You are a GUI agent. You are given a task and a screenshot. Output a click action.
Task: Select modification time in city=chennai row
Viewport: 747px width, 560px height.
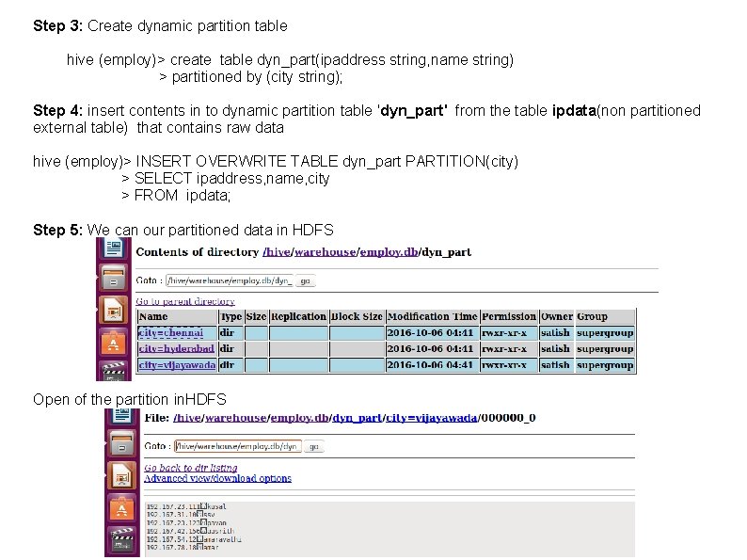pyautogui.click(x=430, y=332)
